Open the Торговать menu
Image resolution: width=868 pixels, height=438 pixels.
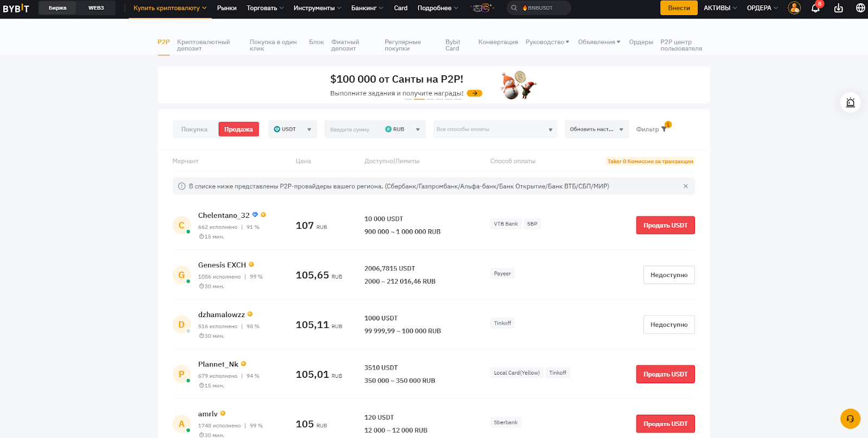point(265,8)
